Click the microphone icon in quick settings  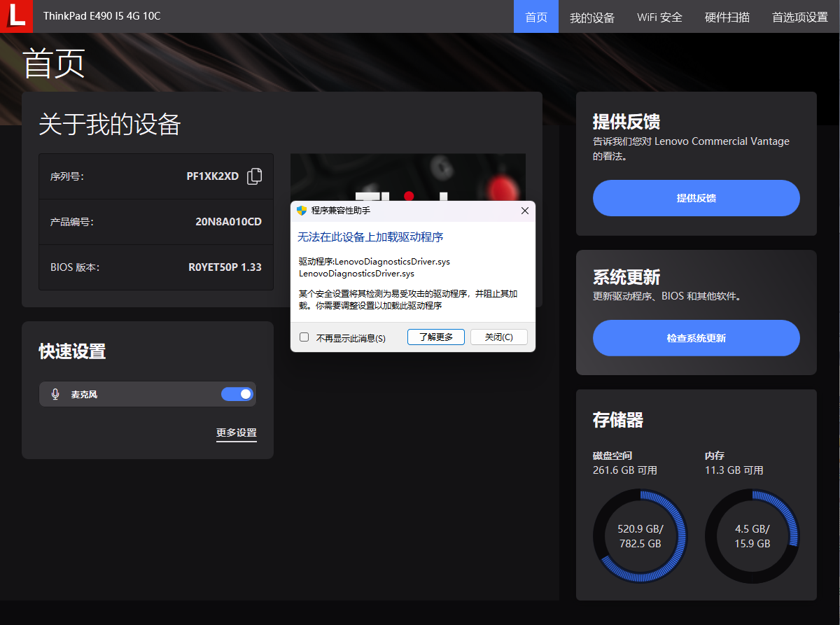coord(55,394)
